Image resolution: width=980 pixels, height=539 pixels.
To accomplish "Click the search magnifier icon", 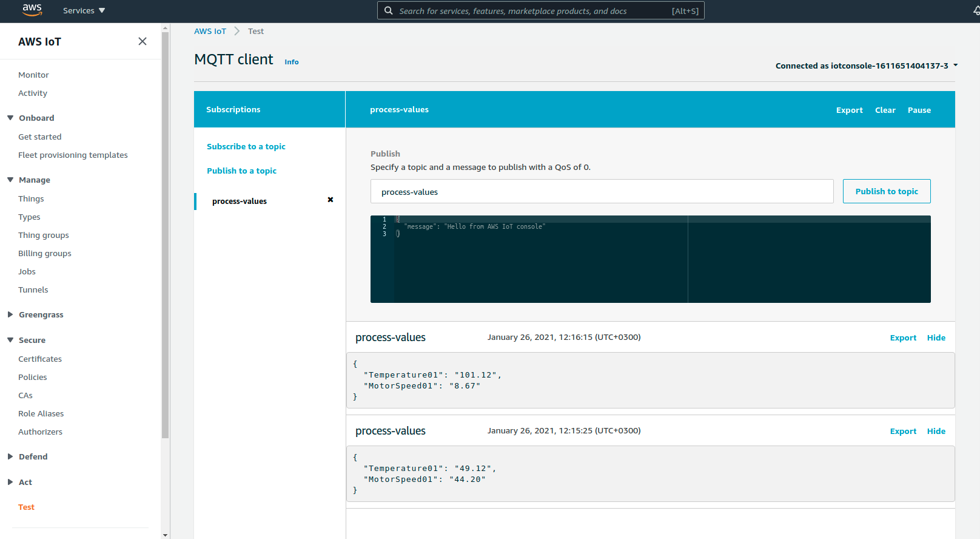I will (389, 10).
